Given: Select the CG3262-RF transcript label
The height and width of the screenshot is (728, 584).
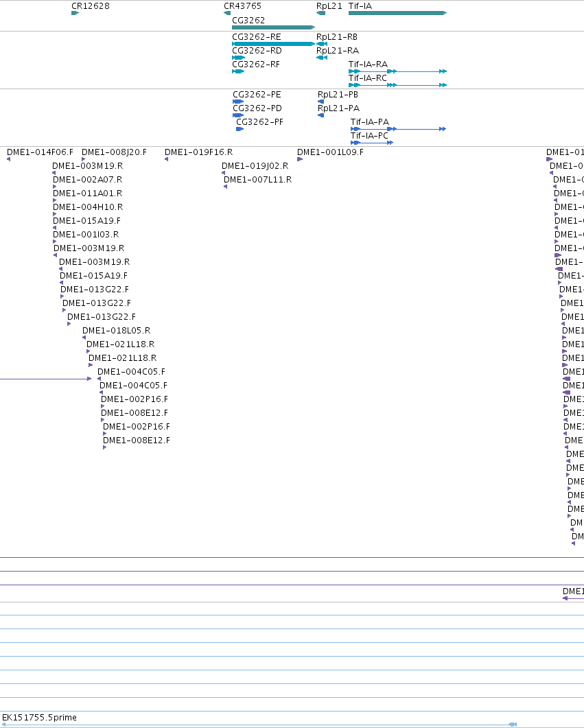Looking at the screenshot, I should tap(256, 64).
